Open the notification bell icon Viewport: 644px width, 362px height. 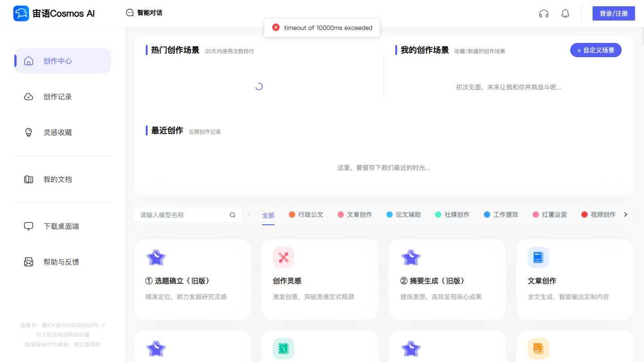coord(565,13)
